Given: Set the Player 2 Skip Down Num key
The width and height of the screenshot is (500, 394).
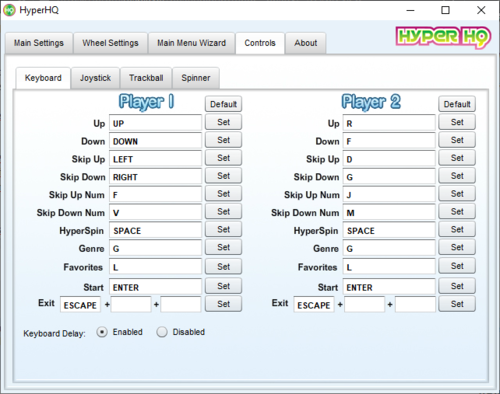Looking at the screenshot, I should 457,212.
